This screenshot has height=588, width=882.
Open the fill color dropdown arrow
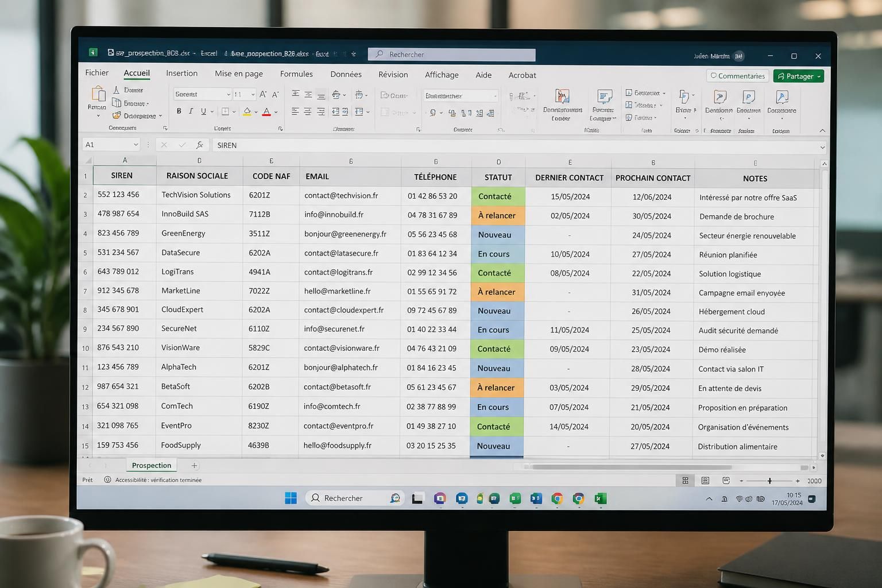coord(256,112)
